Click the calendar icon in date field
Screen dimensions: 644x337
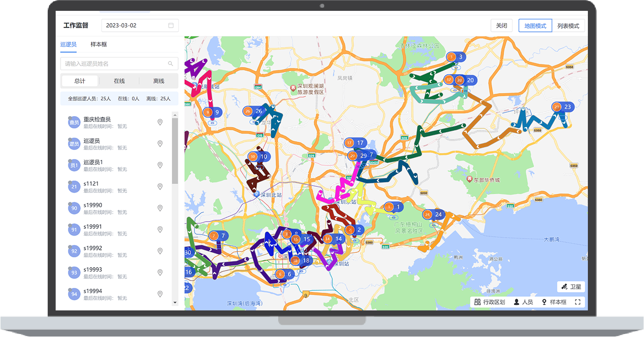(171, 26)
